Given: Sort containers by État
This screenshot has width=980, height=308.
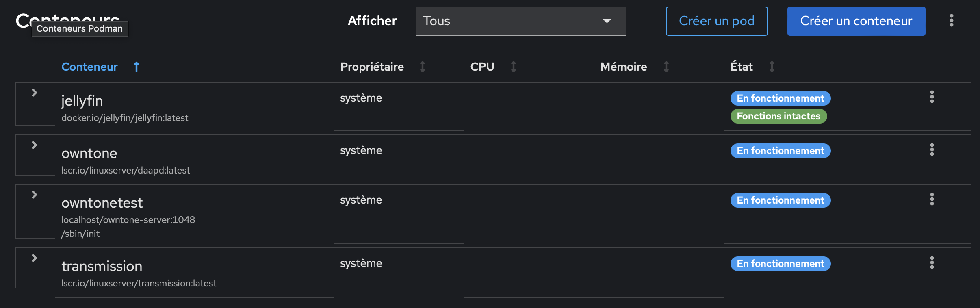Looking at the screenshot, I should coord(772,66).
